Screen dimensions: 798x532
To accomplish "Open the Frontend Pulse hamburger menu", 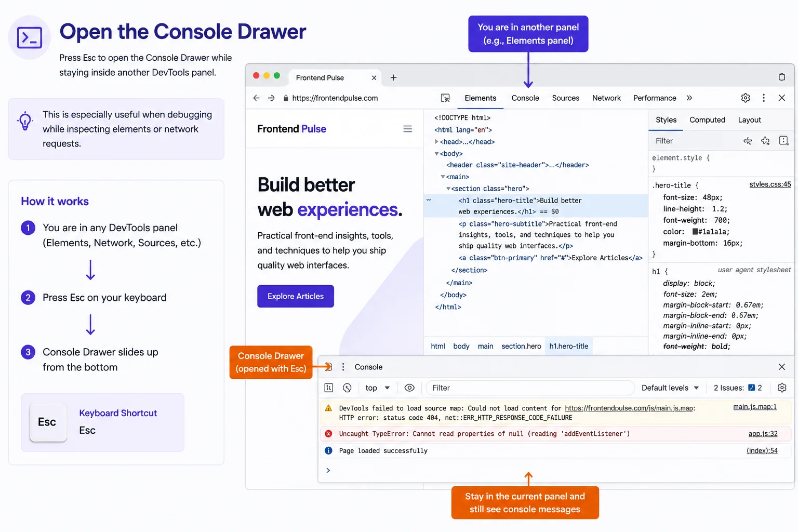I will 408,129.
